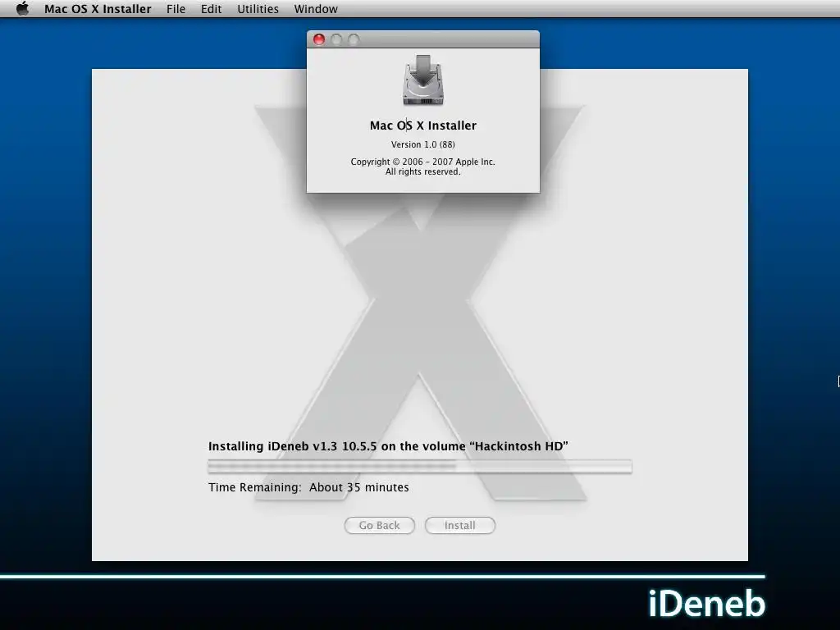Open the Edit menu
This screenshot has height=630, width=840.
[211, 9]
